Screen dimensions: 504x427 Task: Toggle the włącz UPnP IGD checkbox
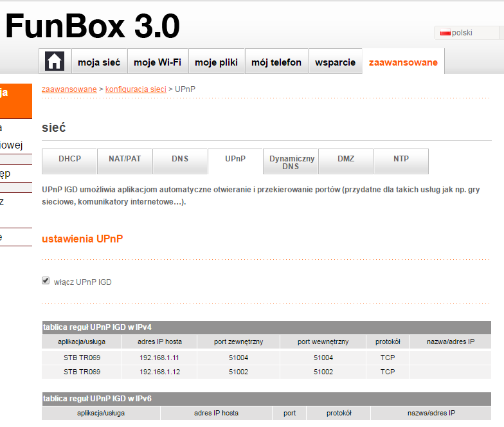click(46, 280)
